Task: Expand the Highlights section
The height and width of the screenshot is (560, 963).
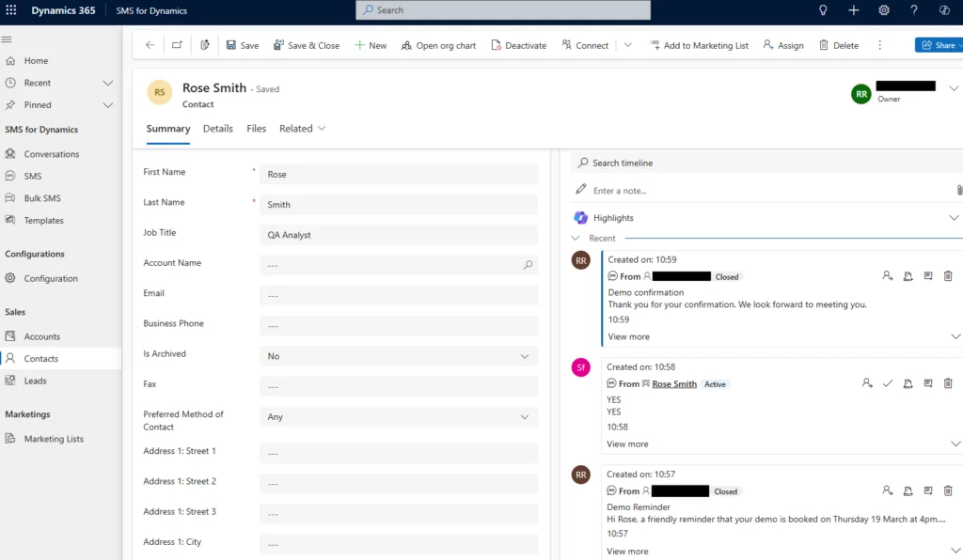Action: (x=954, y=218)
